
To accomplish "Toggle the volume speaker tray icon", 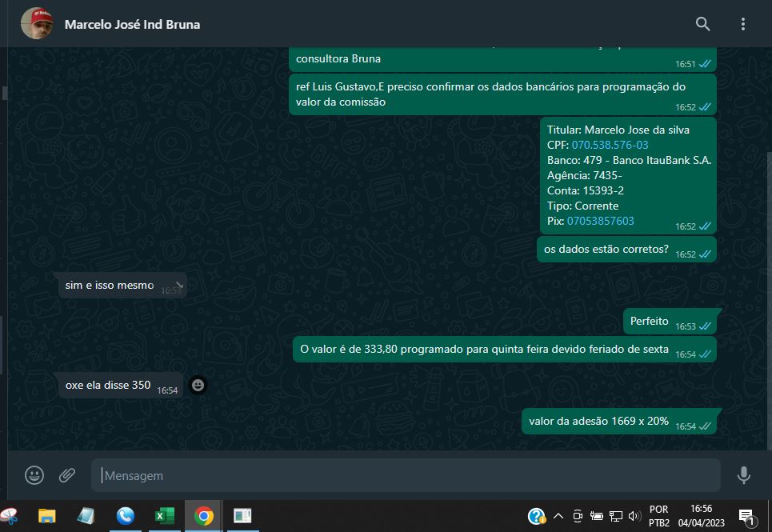I will point(635,516).
